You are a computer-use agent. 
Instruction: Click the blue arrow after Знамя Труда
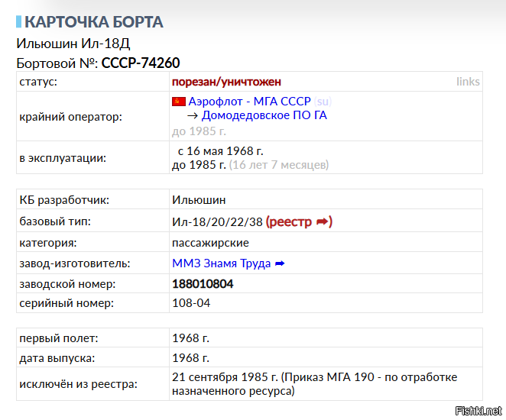pyautogui.click(x=280, y=263)
